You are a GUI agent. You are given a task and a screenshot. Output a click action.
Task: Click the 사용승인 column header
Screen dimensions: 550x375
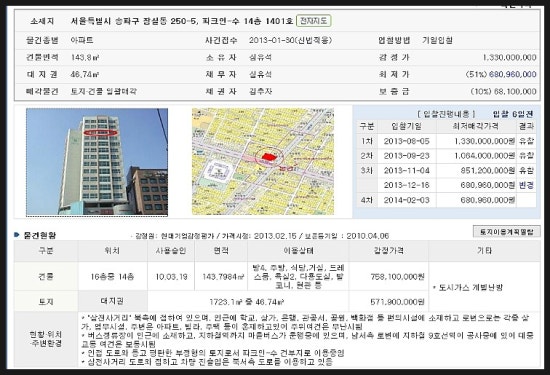[171, 250]
